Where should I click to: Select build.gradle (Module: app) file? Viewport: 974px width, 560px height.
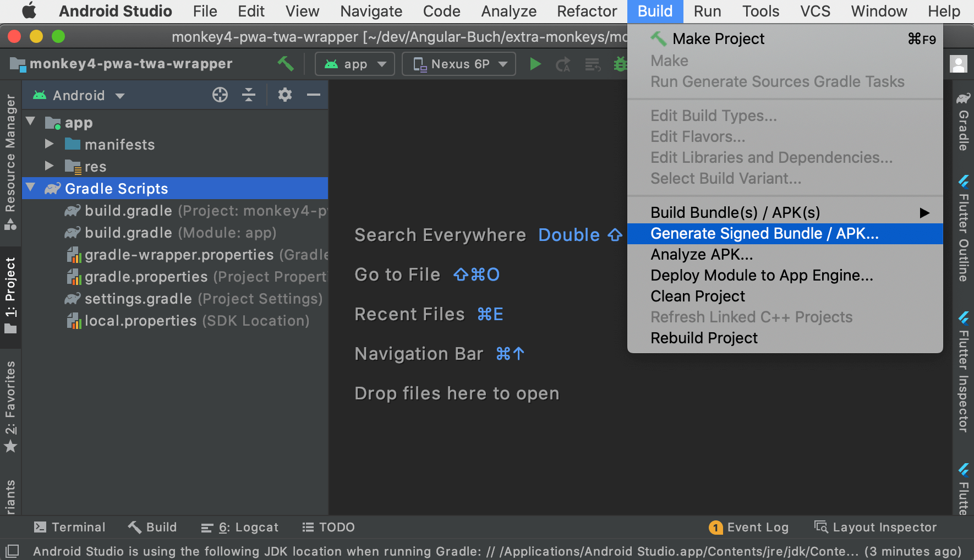tap(175, 233)
